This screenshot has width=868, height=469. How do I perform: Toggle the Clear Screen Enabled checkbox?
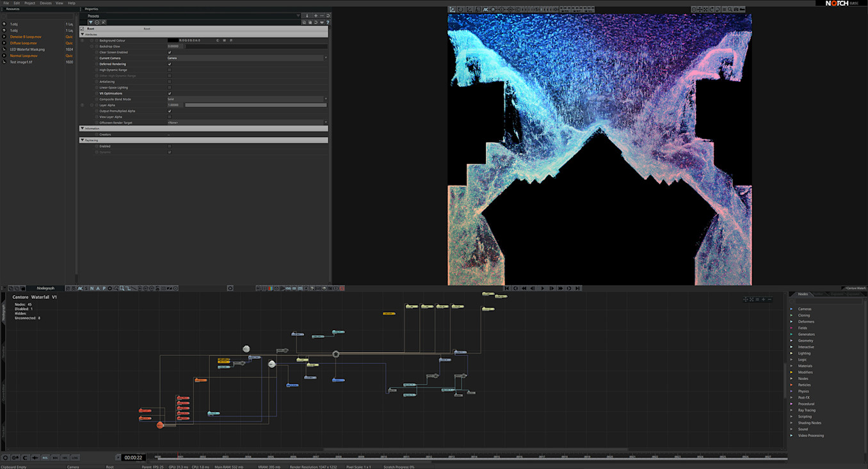tap(170, 52)
